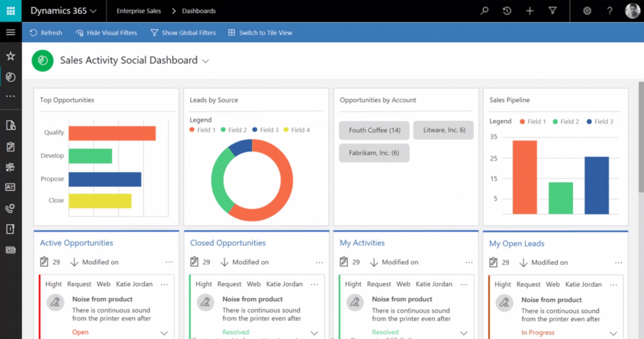The width and height of the screenshot is (644, 339).
Task: Open the alert page icon in sidebar
Action: click(x=11, y=229)
